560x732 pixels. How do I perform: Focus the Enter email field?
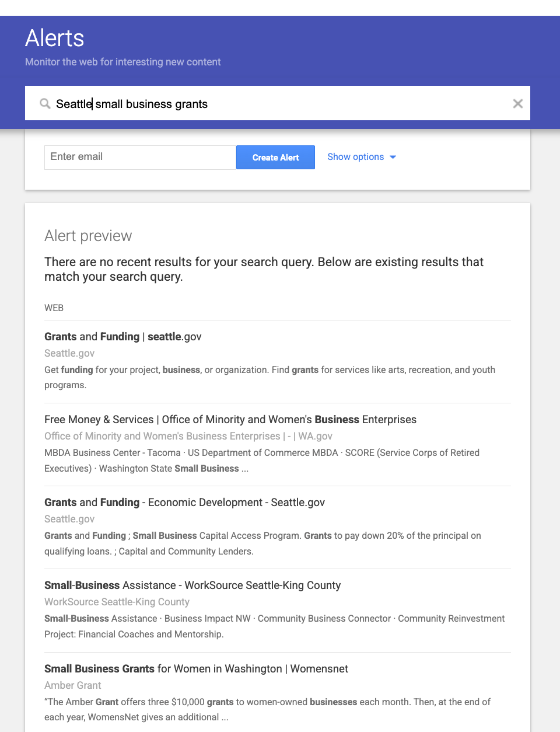click(140, 158)
